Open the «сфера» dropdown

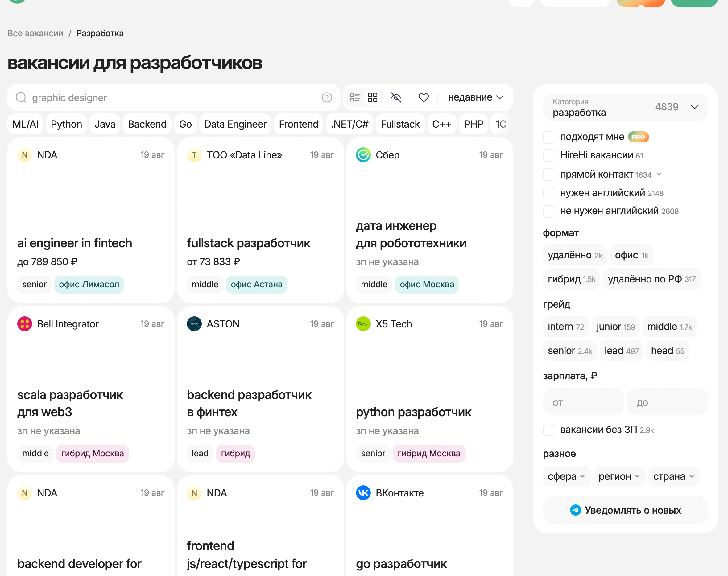tap(566, 476)
